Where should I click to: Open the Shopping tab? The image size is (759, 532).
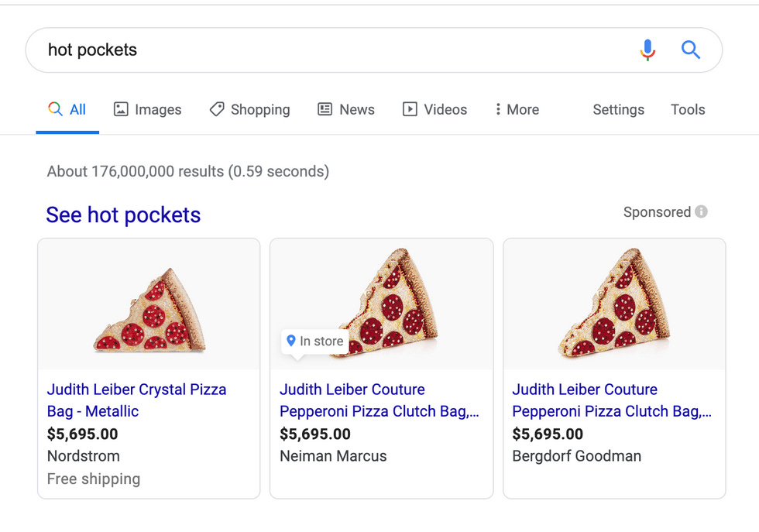click(x=249, y=109)
